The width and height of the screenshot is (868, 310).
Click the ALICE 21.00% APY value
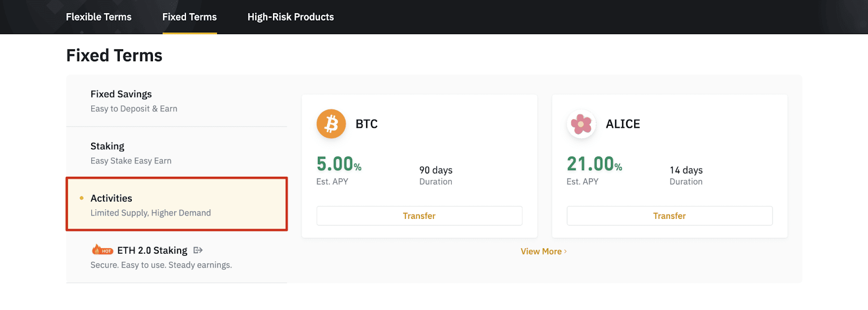pyautogui.click(x=595, y=164)
